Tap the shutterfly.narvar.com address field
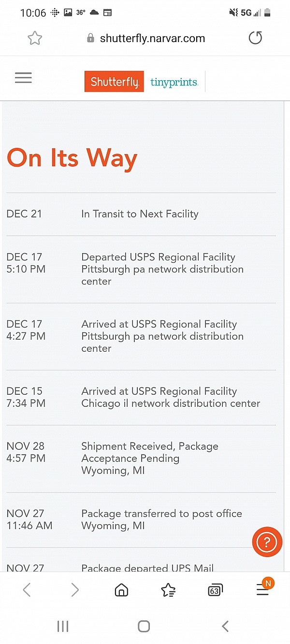This screenshot has height=644, width=290. [152, 39]
